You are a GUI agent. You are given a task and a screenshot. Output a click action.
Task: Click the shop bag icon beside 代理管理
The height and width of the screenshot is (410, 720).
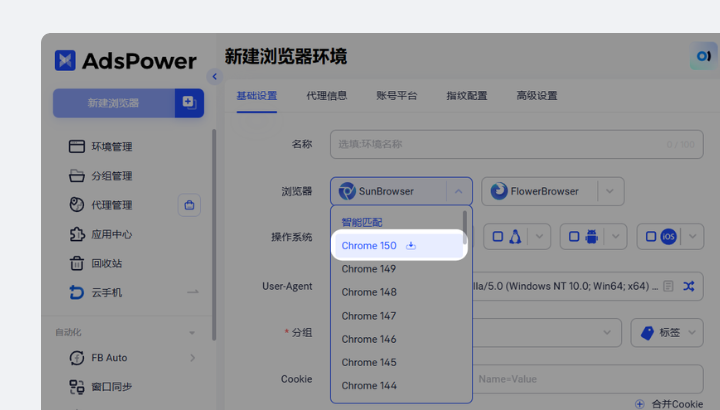tap(189, 205)
